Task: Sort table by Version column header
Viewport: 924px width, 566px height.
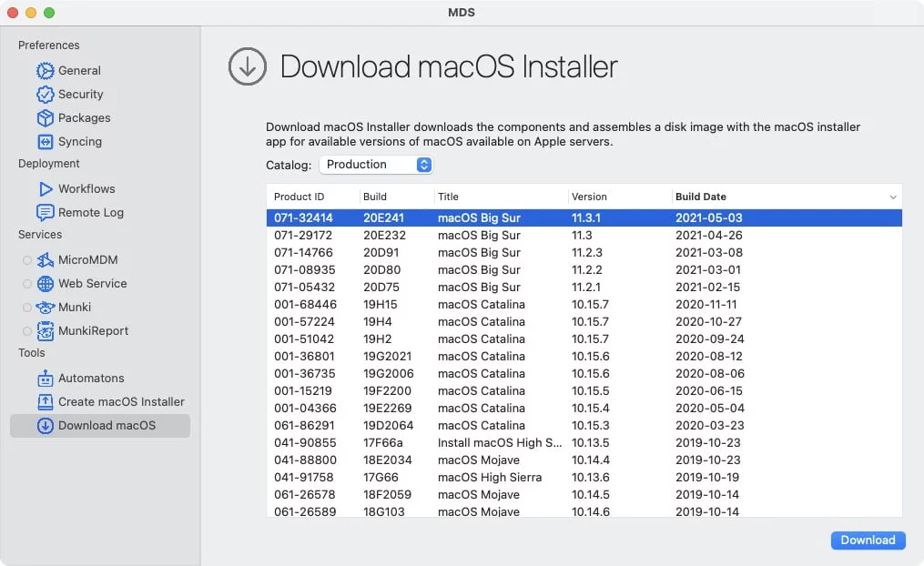Action: 589,197
